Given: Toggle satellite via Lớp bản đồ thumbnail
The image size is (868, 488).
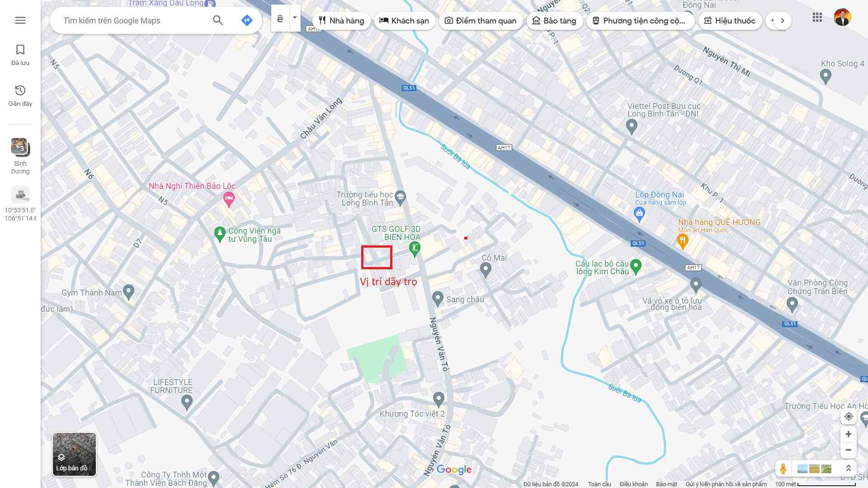Looking at the screenshot, I should pos(74,454).
